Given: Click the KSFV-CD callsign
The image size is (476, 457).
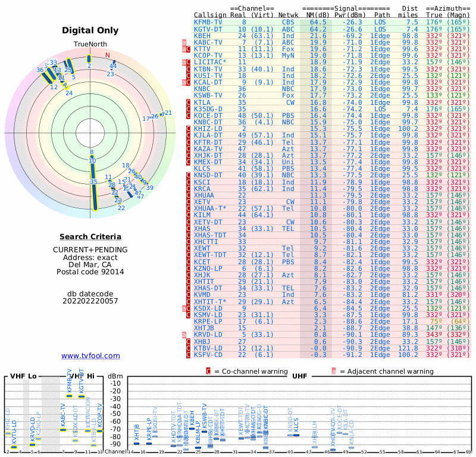Looking at the screenshot, I should click(x=208, y=355).
